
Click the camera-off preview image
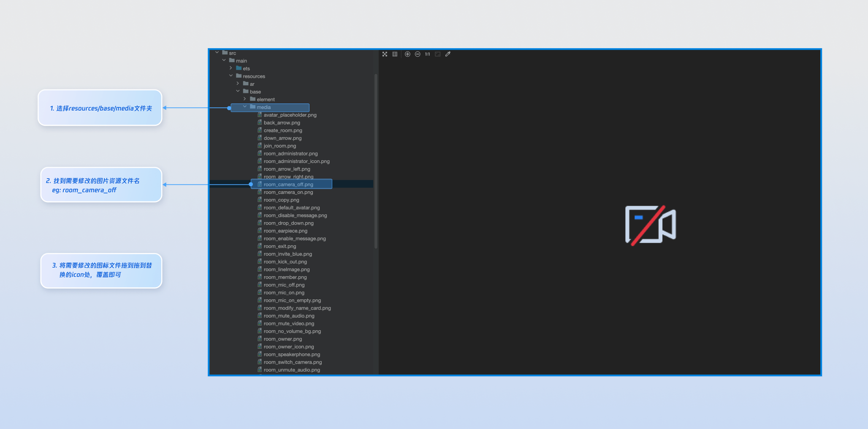coord(651,225)
